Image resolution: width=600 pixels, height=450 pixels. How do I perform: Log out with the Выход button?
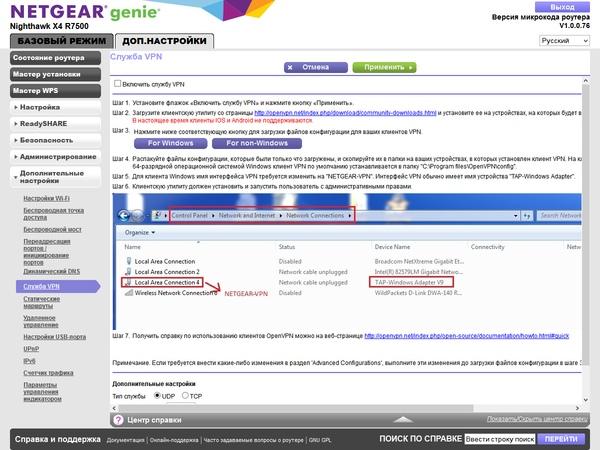click(x=562, y=7)
